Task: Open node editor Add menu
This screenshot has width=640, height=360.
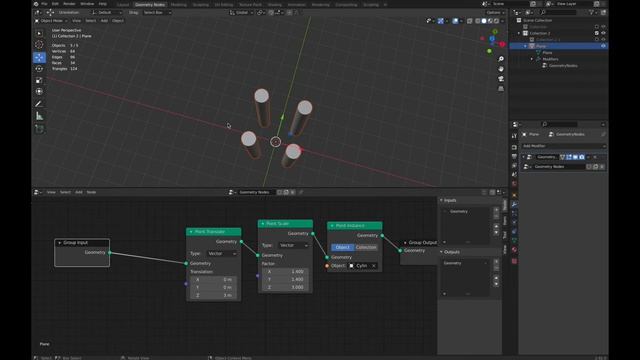Action: click(79, 192)
